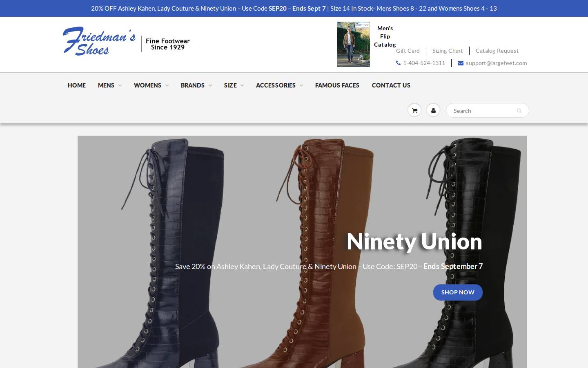Click the Ninety Union banner heading

414,241
